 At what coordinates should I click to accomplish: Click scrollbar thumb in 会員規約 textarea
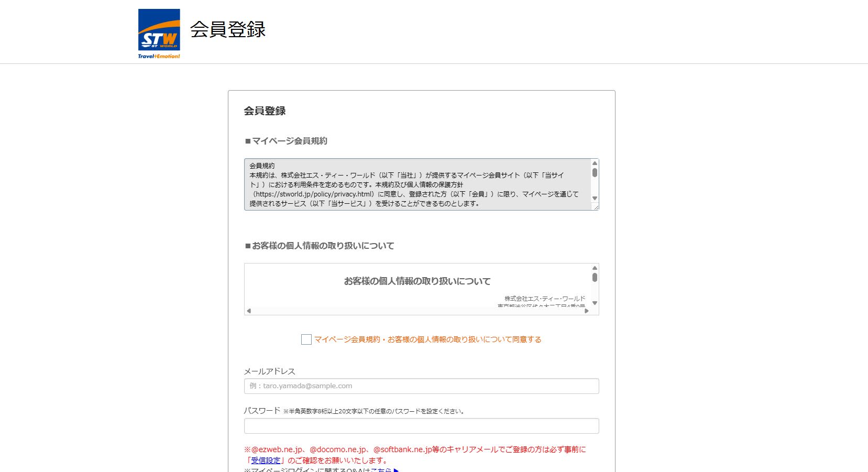(x=595, y=173)
